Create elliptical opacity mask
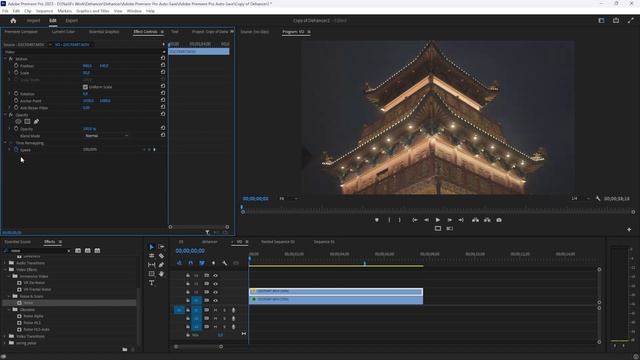Viewport: 640px width, 360px height. pos(18,122)
